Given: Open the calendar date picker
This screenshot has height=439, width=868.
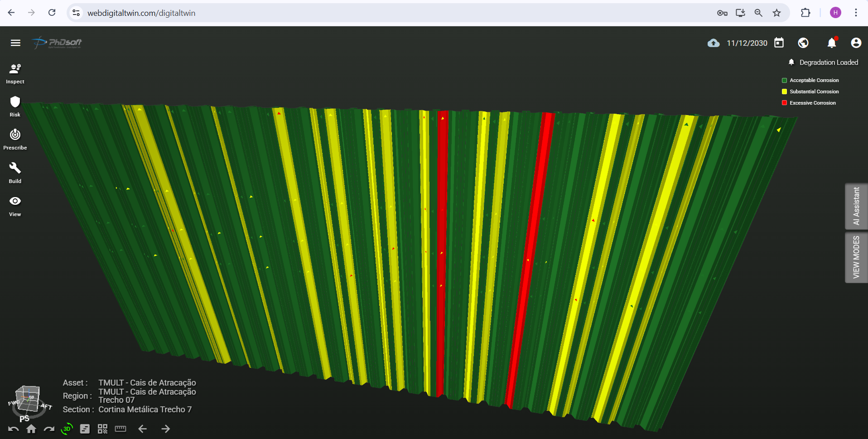Looking at the screenshot, I should pyautogui.click(x=779, y=43).
